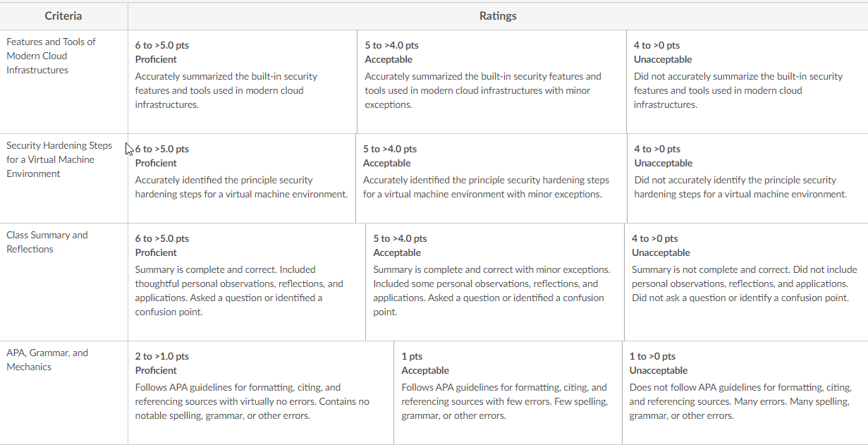Choose Proficient rating for Security Hardening row

coord(242,178)
